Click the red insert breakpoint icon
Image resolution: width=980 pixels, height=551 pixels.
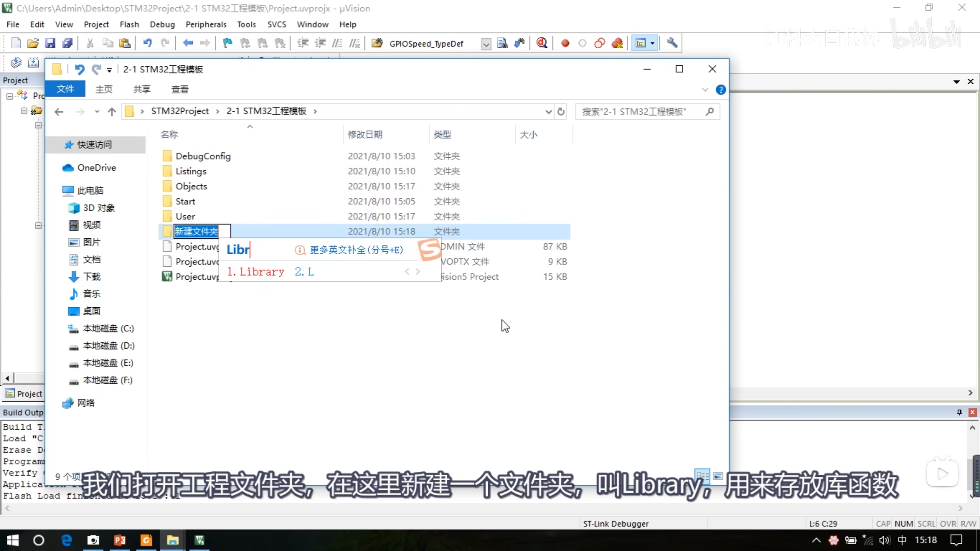coord(565,43)
